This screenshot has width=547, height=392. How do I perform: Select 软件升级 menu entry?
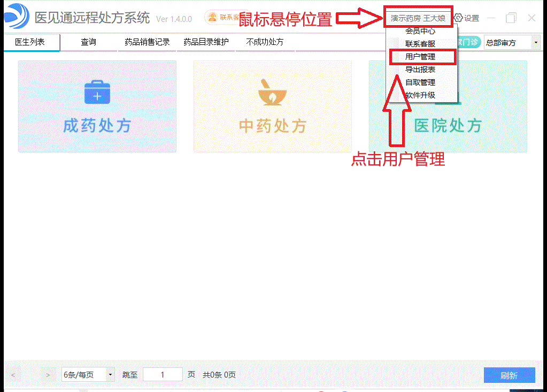pyautogui.click(x=420, y=95)
